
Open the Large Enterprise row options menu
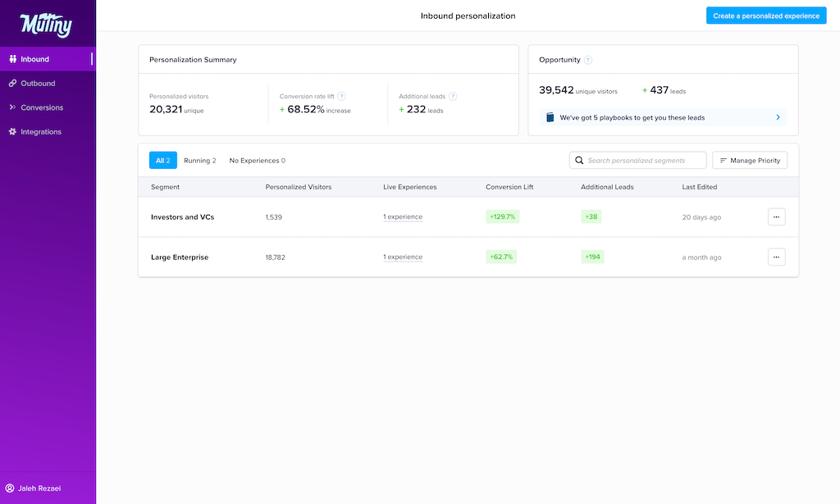(776, 257)
